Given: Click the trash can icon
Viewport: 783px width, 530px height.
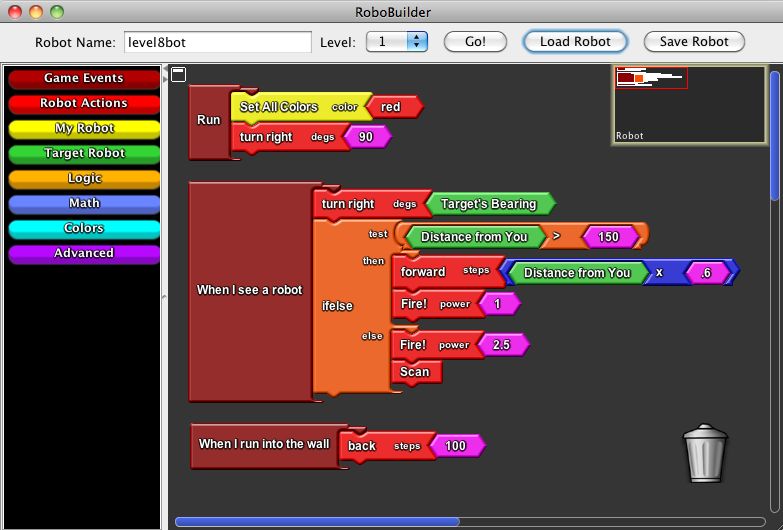Looking at the screenshot, I should click(x=705, y=453).
